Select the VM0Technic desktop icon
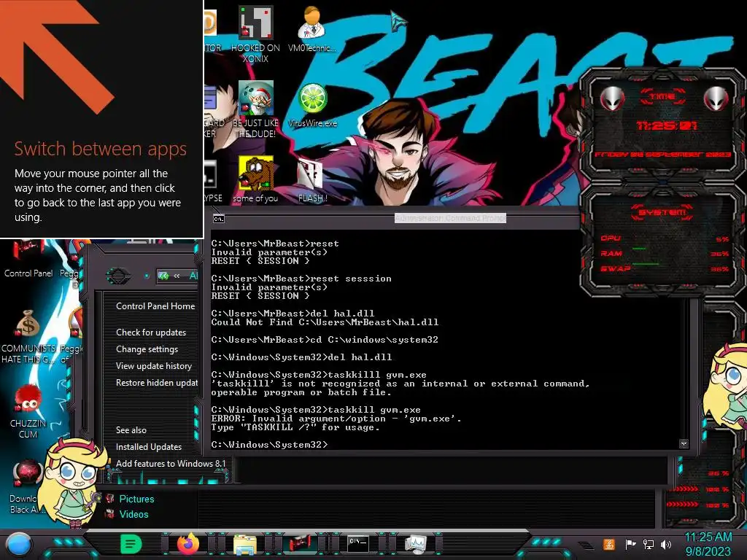Image resolution: width=747 pixels, height=560 pixels. click(x=312, y=28)
